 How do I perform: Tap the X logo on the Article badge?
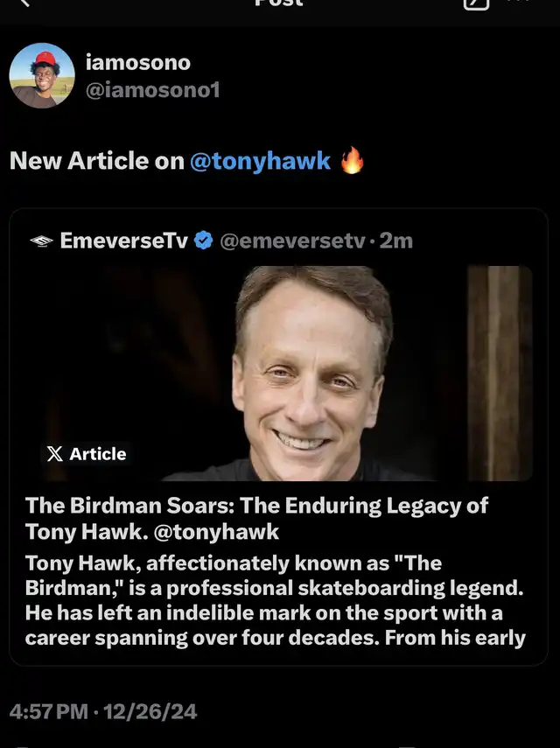pos(54,454)
